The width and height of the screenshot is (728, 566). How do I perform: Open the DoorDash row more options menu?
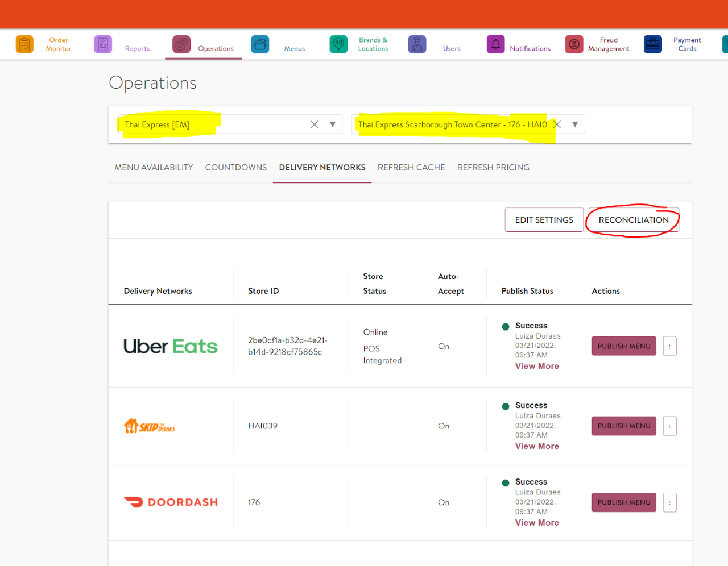669,502
